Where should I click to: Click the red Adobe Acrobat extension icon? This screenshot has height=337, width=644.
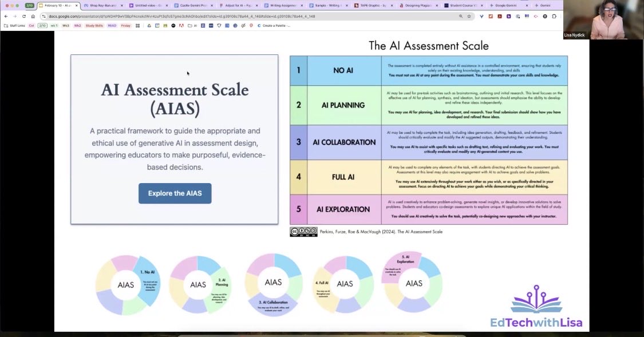pos(499,17)
